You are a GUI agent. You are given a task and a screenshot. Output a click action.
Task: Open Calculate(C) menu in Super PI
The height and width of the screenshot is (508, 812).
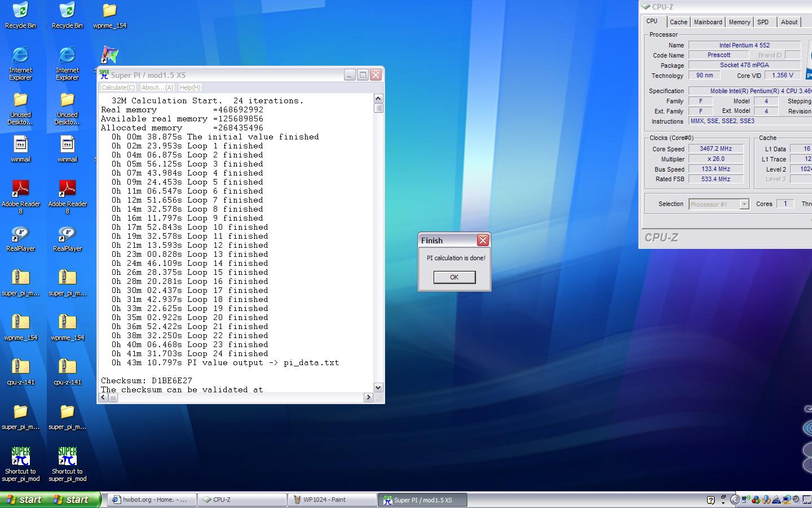[118, 87]
